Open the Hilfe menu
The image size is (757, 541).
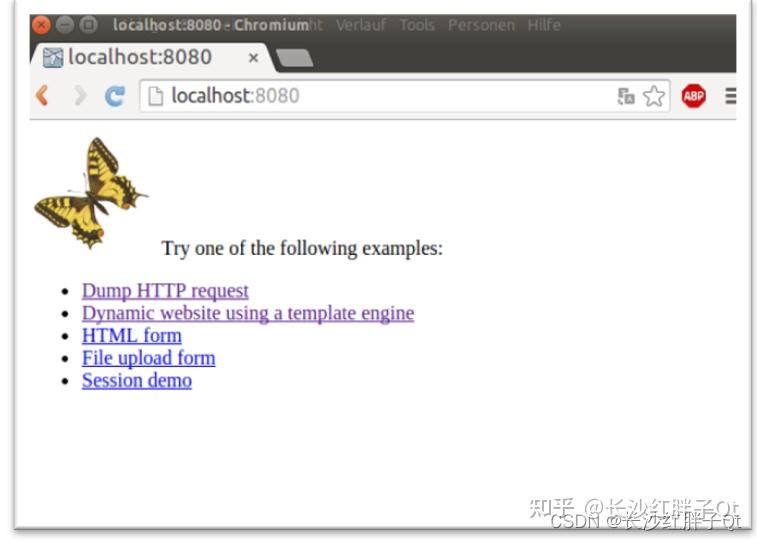[x=544, y=25]
